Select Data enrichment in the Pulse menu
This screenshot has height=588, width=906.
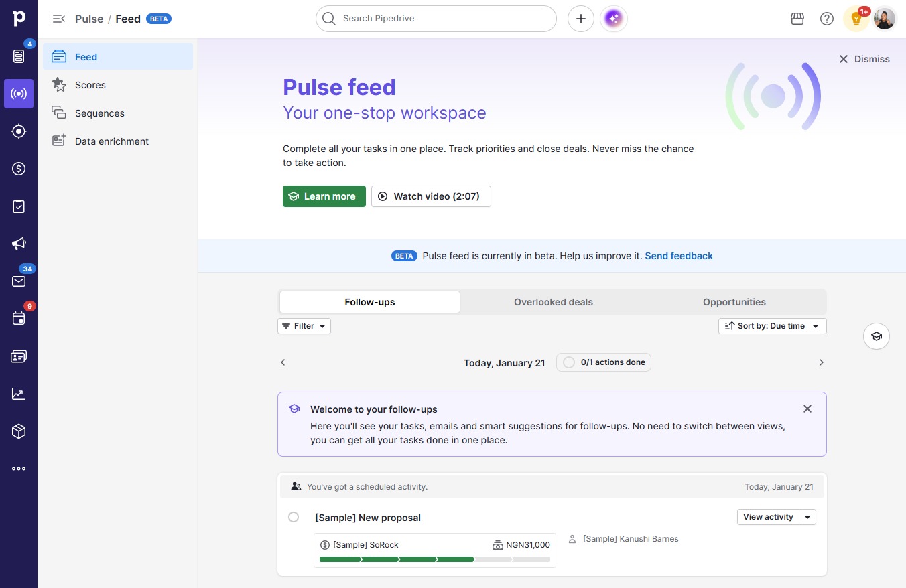118,141
